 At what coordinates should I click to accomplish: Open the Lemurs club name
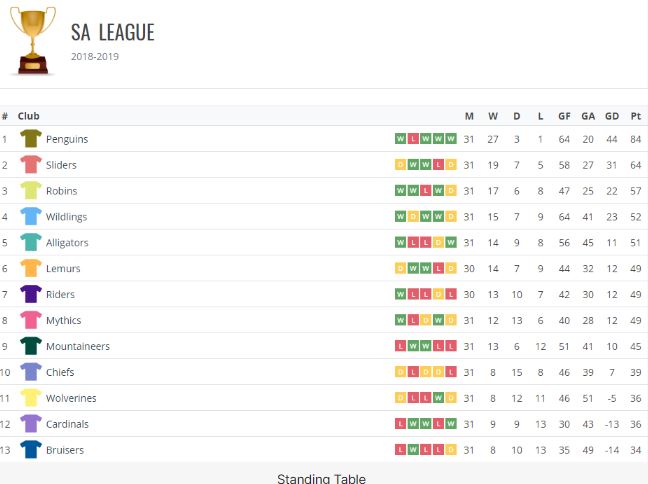63,269
